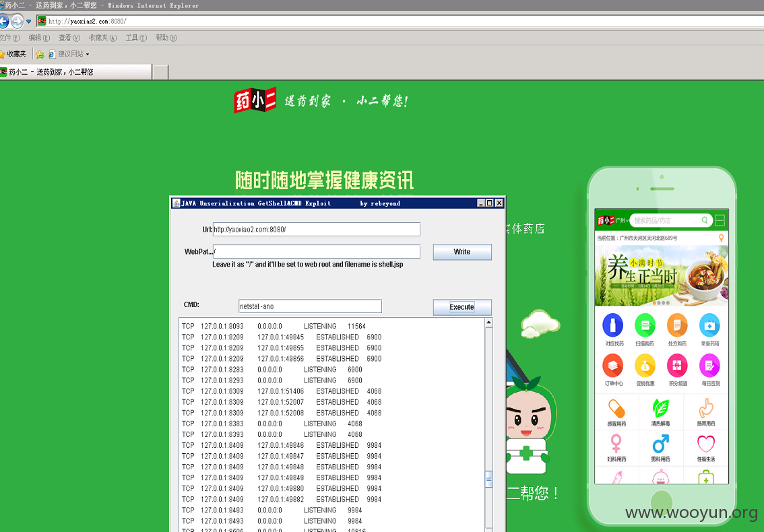Click the orange location pin icon
The height and width of the screenshot is (532, 764).
click(x=721, y=238)
